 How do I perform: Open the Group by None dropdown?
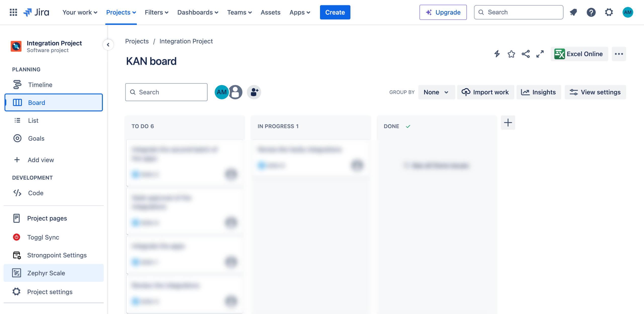point(436,92)
